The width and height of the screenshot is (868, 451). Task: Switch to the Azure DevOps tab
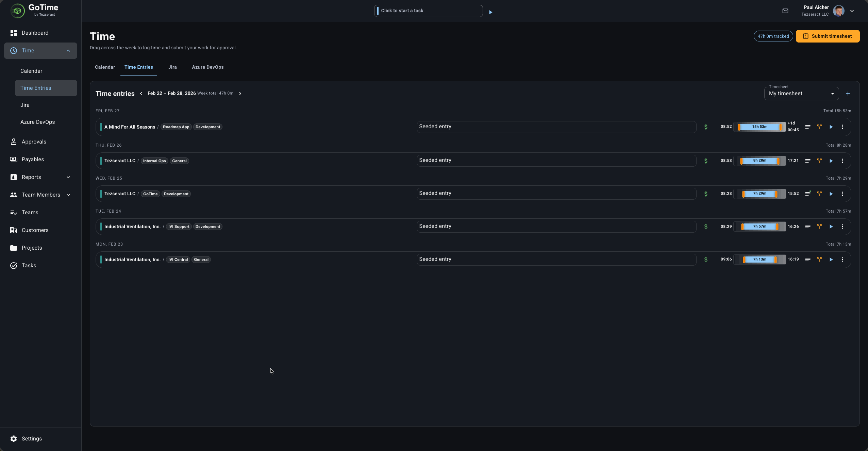pos(208,67)
